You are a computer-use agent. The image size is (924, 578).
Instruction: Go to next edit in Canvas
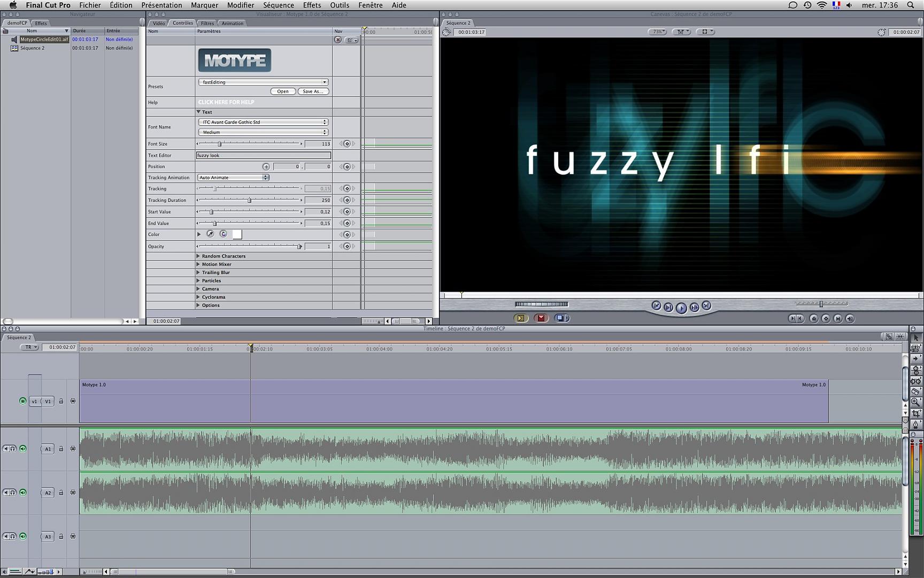pyautogui.click(x=706, y=306)
